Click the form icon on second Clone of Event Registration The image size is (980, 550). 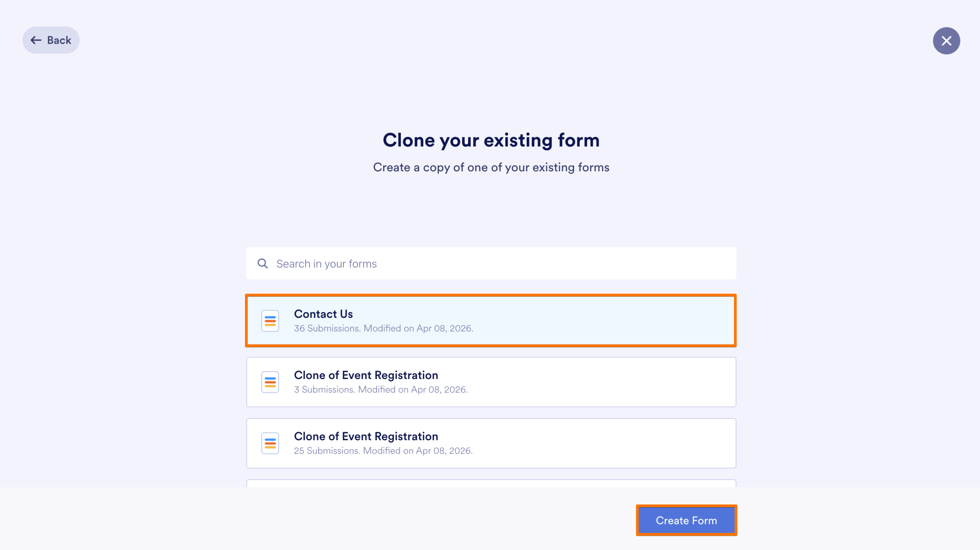pyautogui.click(x=269, y=443)
